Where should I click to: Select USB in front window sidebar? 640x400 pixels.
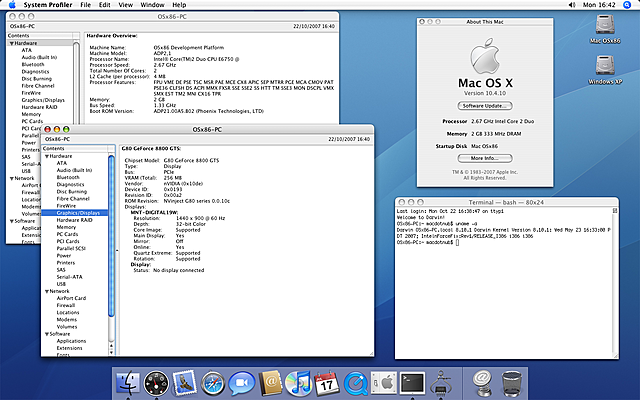[61, 284]
